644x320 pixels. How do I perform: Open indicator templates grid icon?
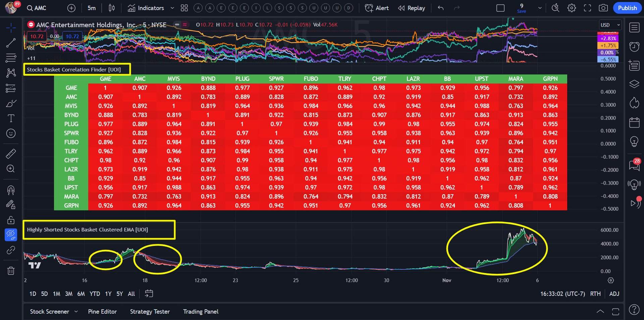click(x=184, y=8)
